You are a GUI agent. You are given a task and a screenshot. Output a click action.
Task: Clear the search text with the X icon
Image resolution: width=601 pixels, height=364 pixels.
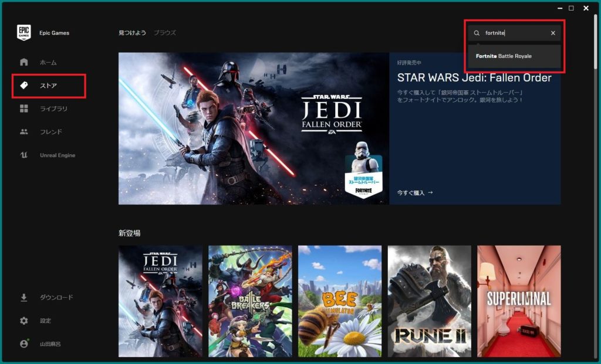[553, 33]
